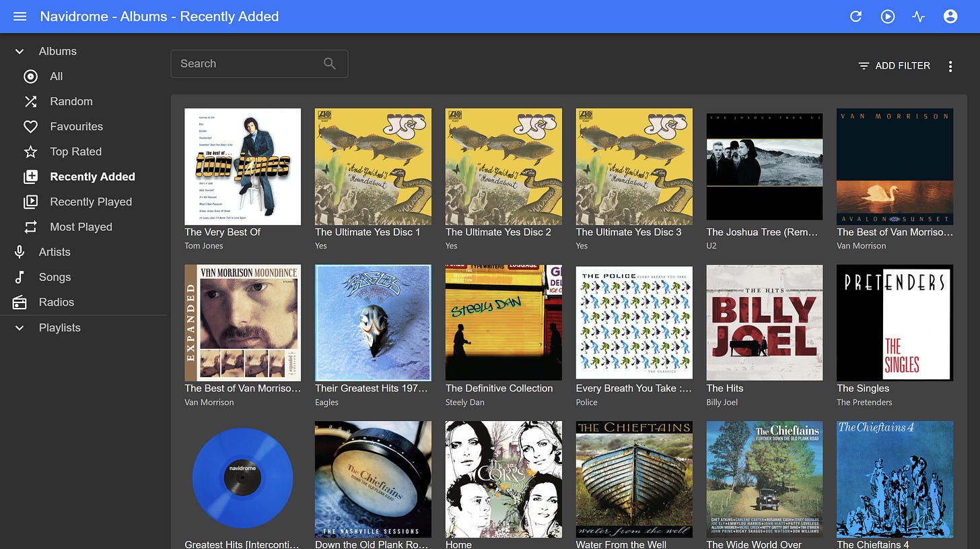Viewport: 980px width, 549px height.
Task: Click the Recently Played icon
Action: click(30, 202)
